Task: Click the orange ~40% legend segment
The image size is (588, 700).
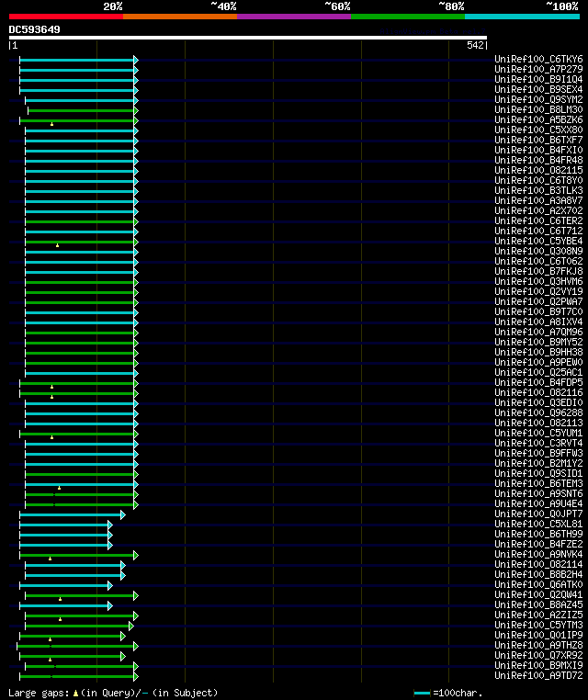Action: (x=180, y=17)
